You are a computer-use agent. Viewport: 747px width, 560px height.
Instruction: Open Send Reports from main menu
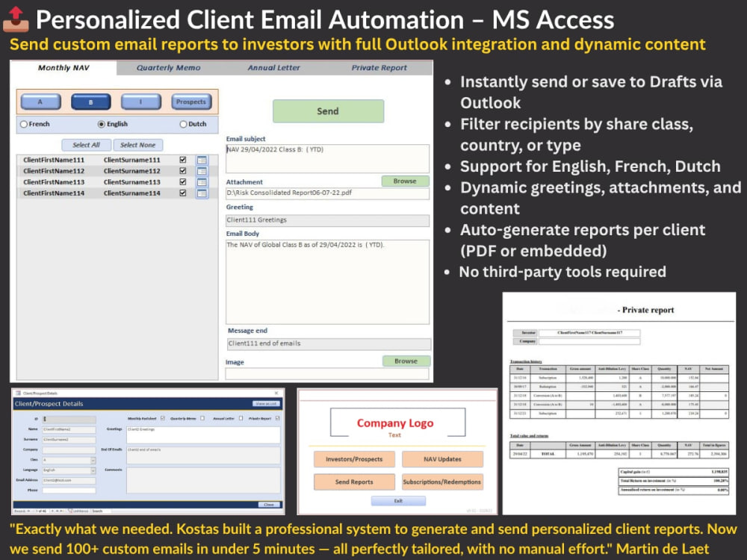(354, 482)
